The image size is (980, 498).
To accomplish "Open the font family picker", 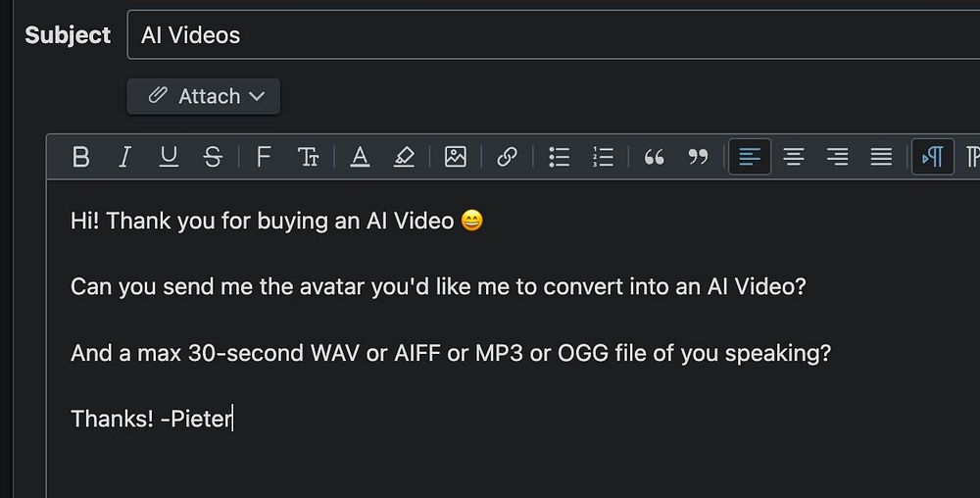I will click(263, 157).
